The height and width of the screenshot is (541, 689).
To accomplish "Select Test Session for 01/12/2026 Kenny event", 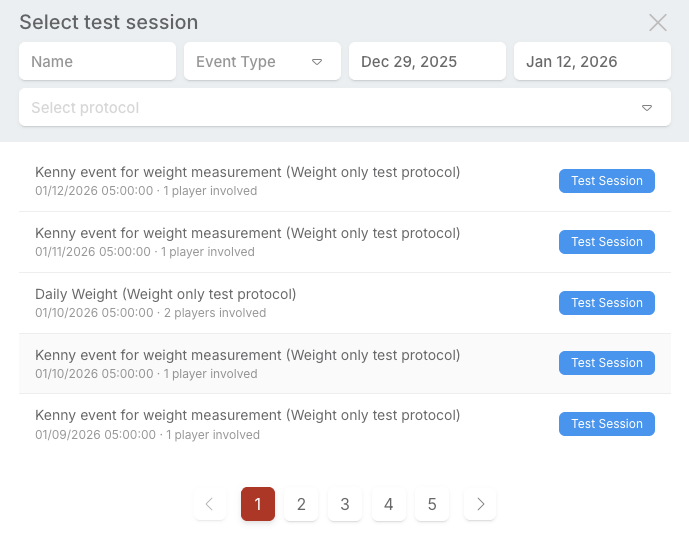I will click(x=606, y=181).
